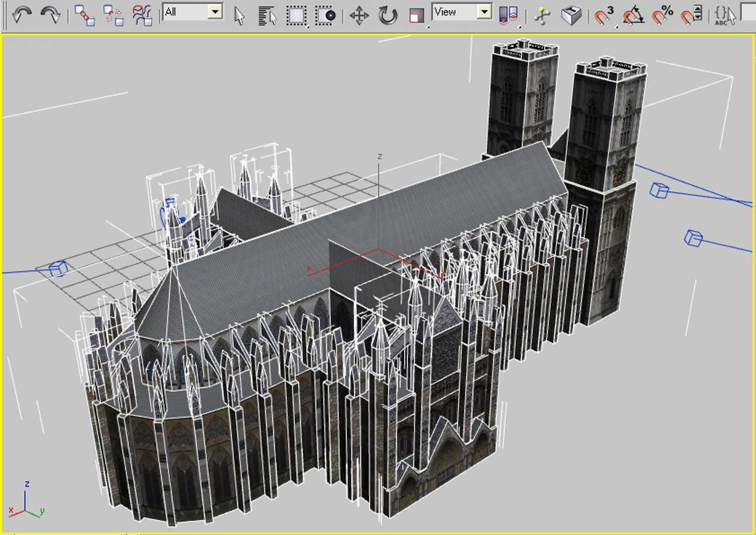The width and height of the screenshot is (756, 535).
Task: Switch to the Select and Rotate tool
Action: point(387,15)
